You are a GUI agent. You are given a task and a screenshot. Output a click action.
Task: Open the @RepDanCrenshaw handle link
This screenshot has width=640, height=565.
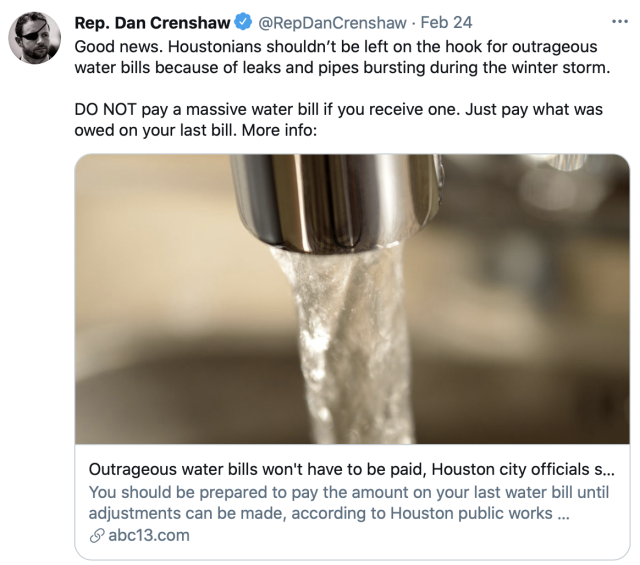[x=332, y=22]
